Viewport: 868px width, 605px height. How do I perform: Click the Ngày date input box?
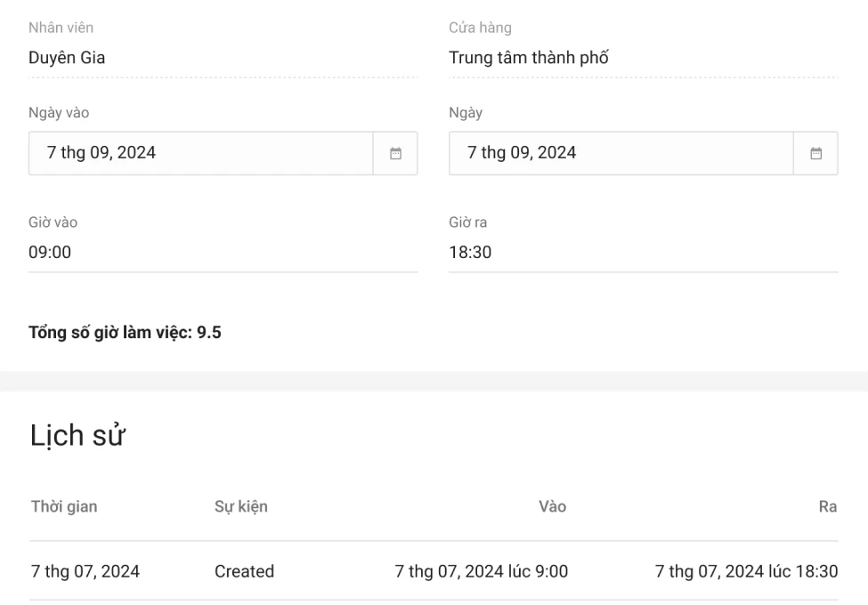pyautogui.click(x=621, y=153)
